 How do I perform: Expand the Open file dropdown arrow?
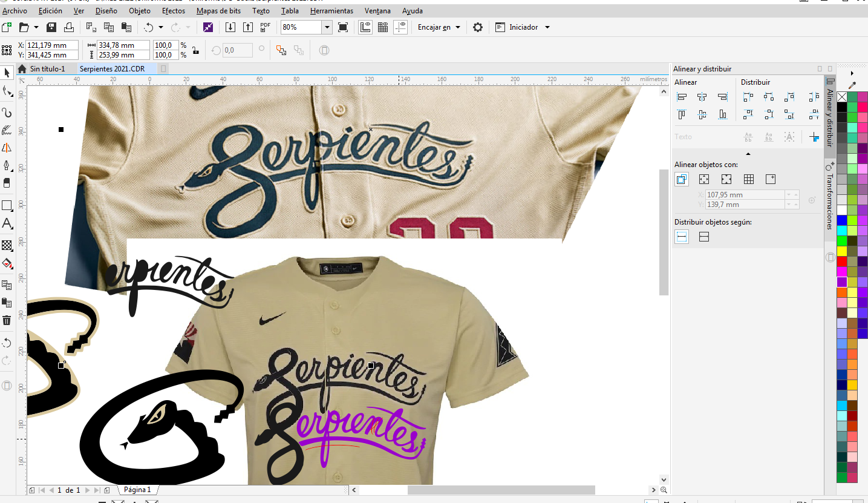[36, 27]
